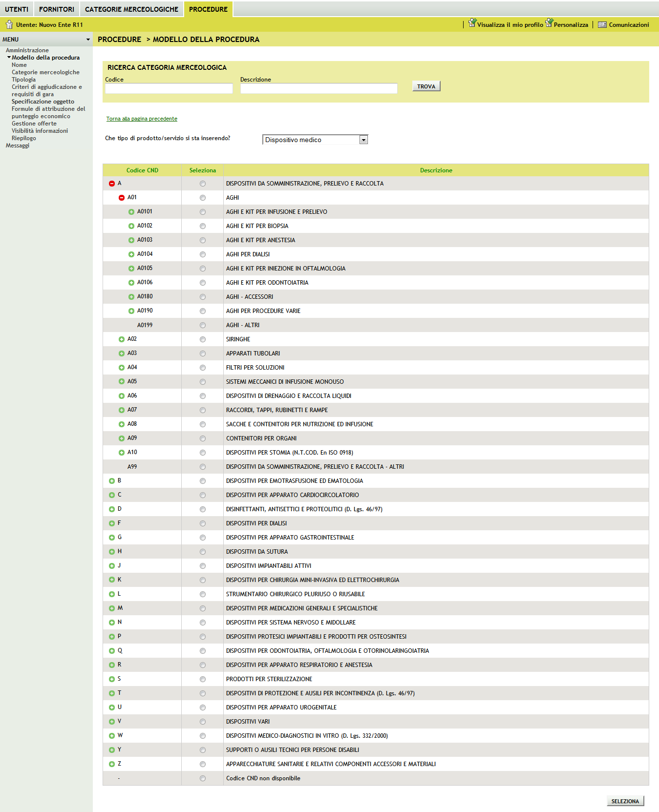Open the CATEGORIE MERCEOLOGICHE tab
This screenshot has height=812, width=659.
131,9
